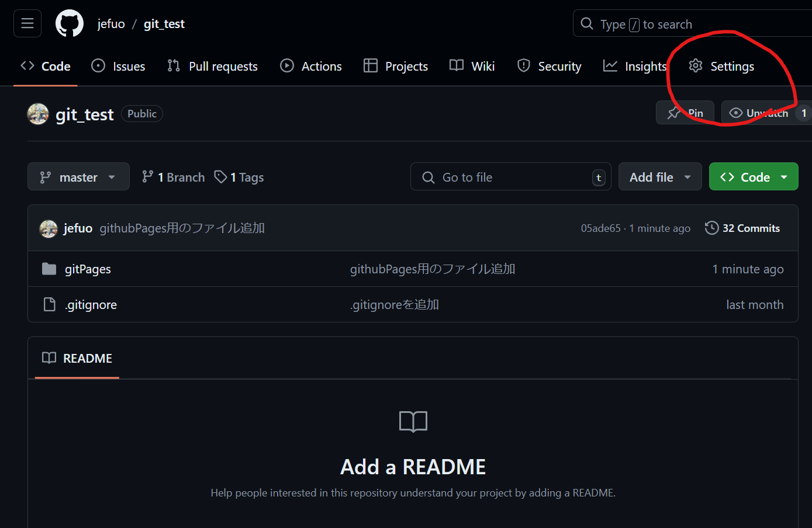Click the folder icon for gitPages
The image size is (812, 528).
pos(49,269)
